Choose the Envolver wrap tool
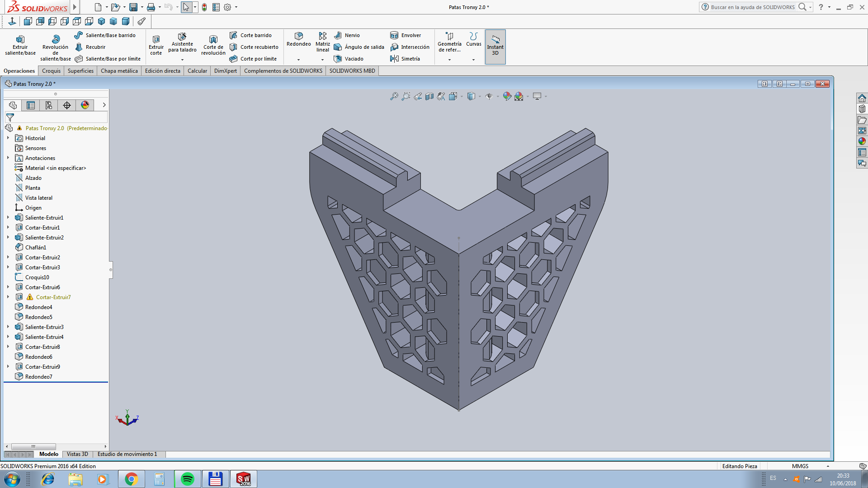 (x=406, y=35)
